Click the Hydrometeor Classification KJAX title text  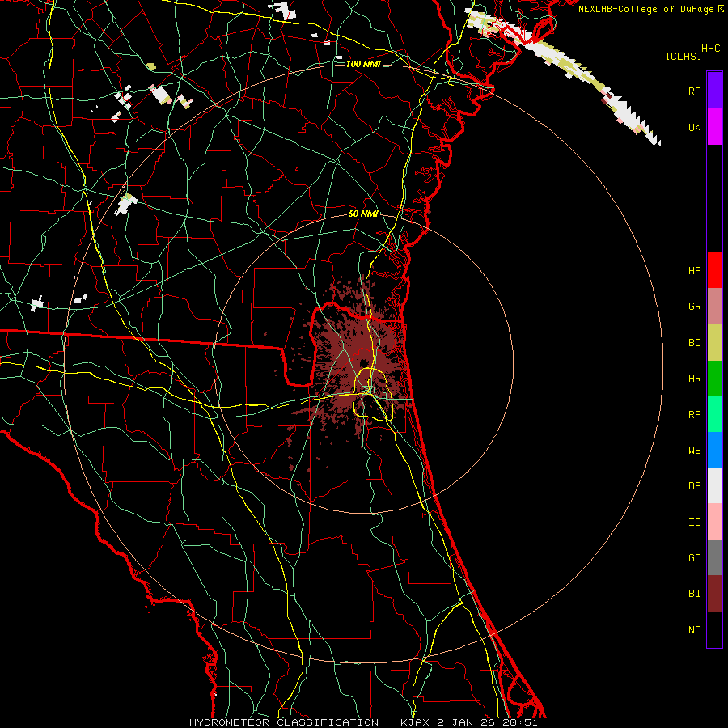click(x=363, y=722)
